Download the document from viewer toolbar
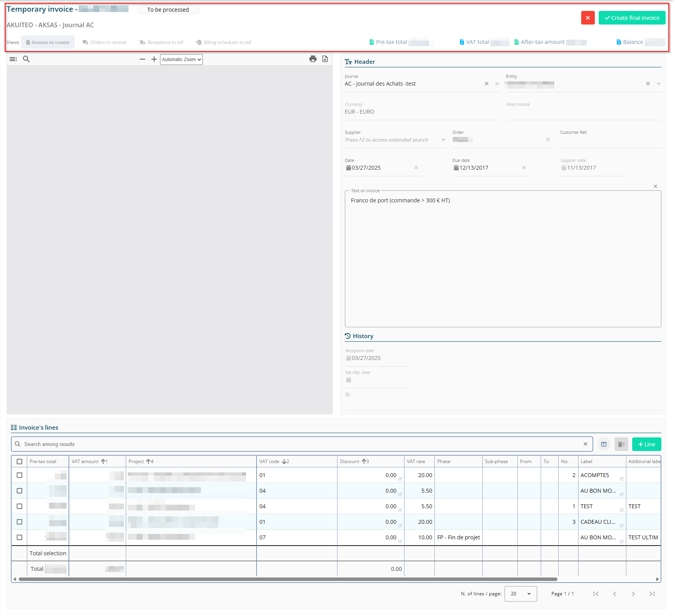The image size is (675, 616). click(325, 59)
